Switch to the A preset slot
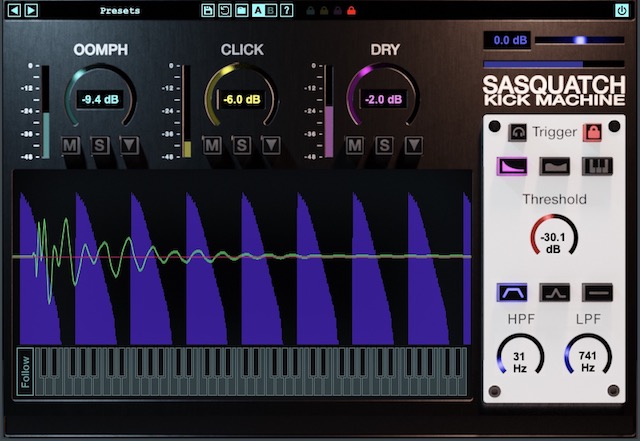 pos(257,11)
